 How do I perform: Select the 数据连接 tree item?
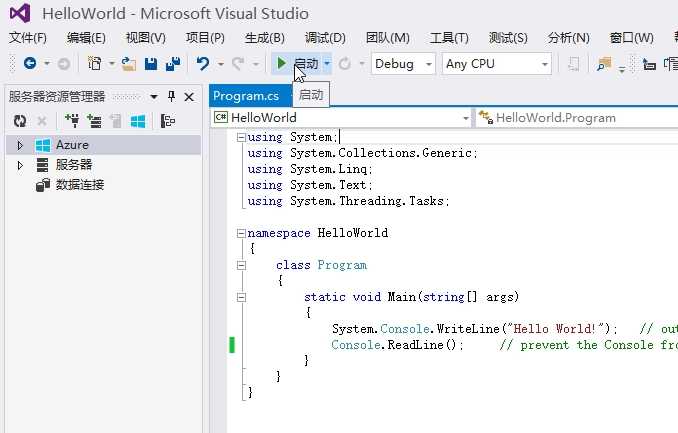(80, 185)
